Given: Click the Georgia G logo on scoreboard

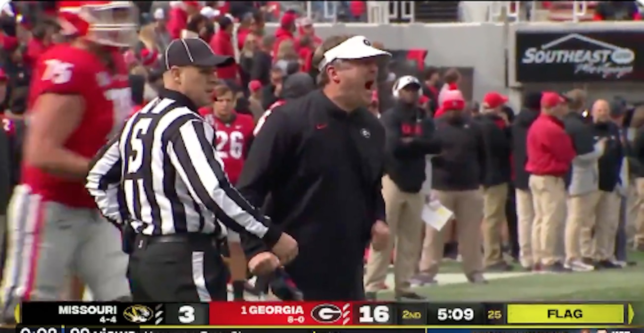Looking at the screenshot, I should 325,313.
